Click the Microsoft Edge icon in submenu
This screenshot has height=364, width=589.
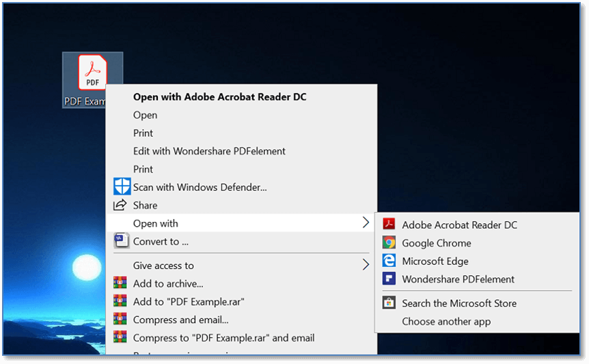[389, 260]
